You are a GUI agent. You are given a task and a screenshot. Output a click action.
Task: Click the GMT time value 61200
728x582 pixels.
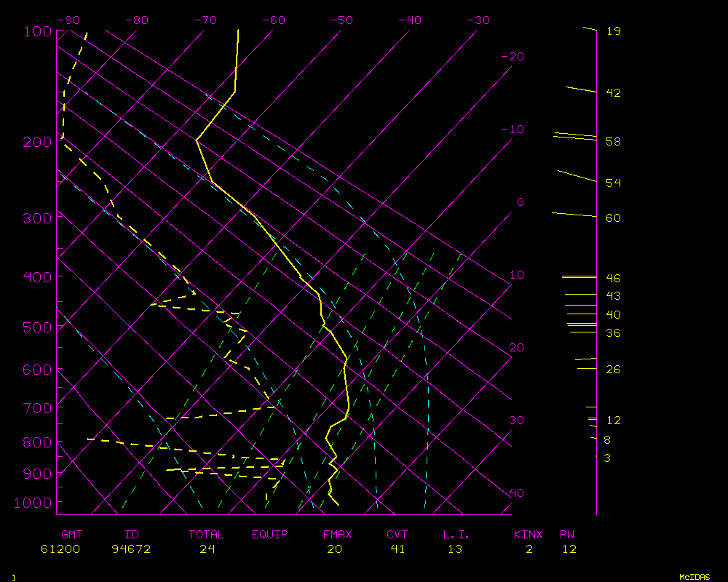point(60,549)
